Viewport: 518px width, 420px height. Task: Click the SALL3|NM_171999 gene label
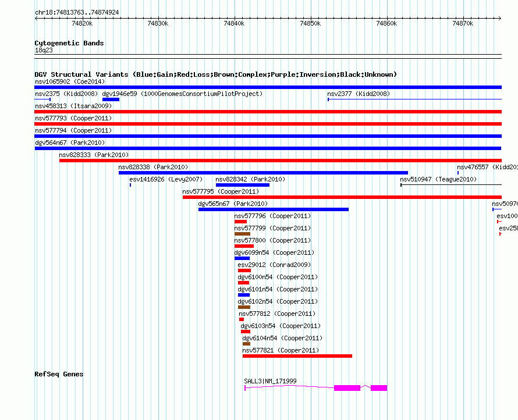[x=270, y=381]
